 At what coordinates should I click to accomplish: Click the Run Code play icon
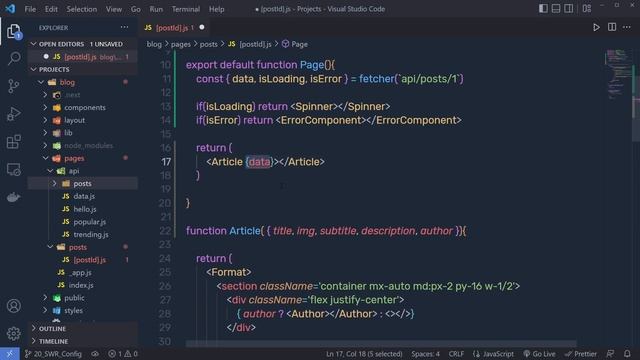tap(596, 27)
